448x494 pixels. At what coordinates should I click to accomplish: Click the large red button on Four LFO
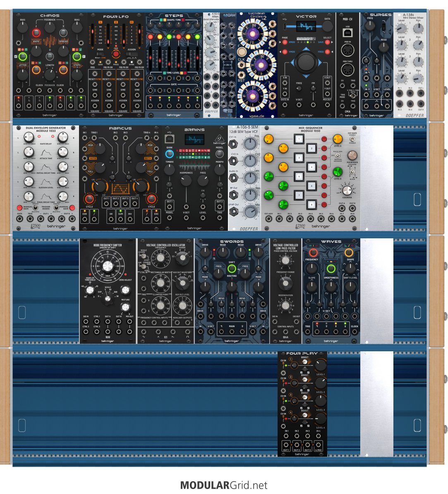click(x=116, y=54)
